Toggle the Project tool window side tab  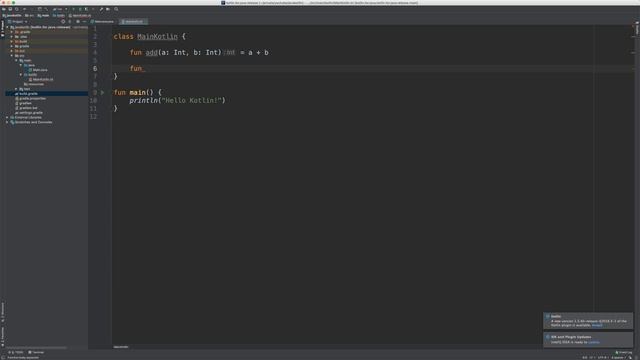(x=2, y=29)
